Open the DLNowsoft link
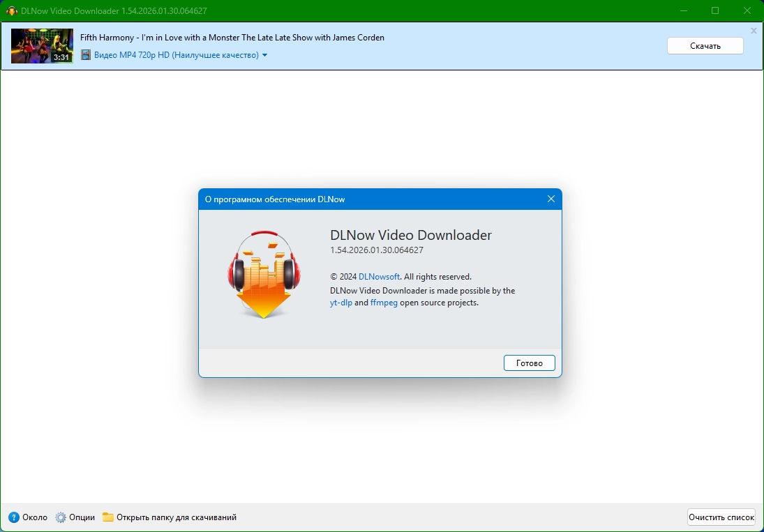 coord(379,277)
